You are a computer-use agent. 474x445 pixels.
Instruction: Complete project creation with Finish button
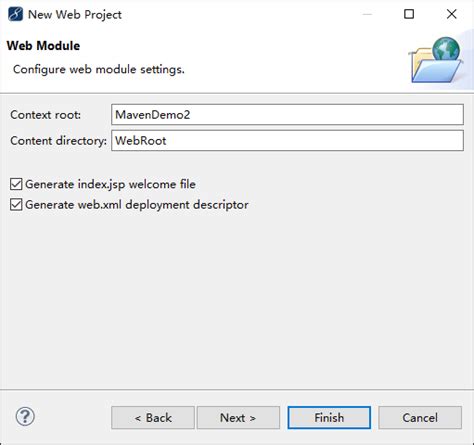pyautogui.click(x=329, y=417)
